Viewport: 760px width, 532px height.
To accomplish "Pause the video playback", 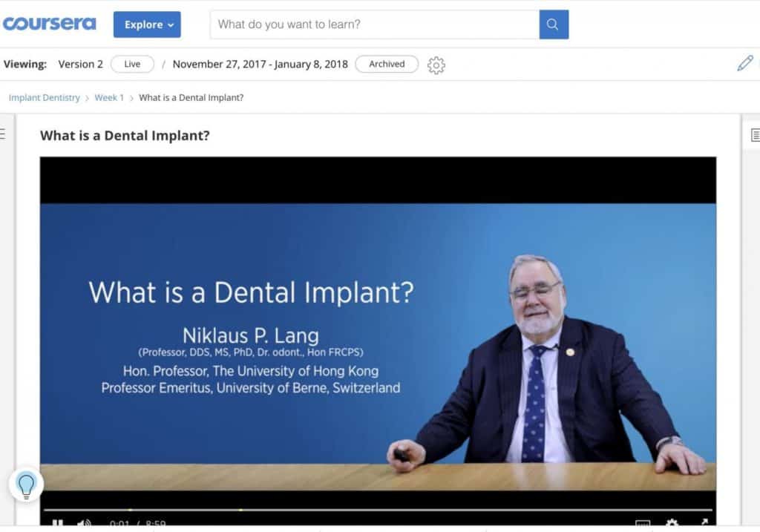I will pos(57,524).
